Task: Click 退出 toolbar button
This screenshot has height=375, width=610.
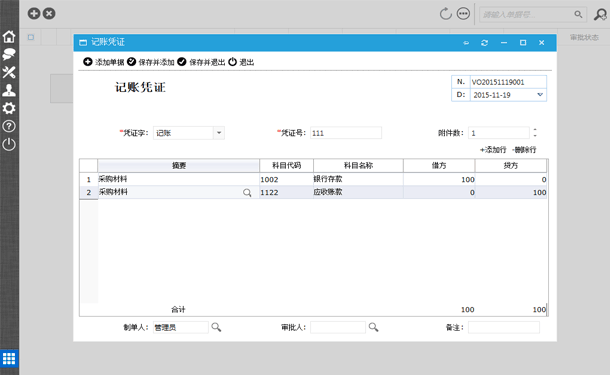Action: 241,62
